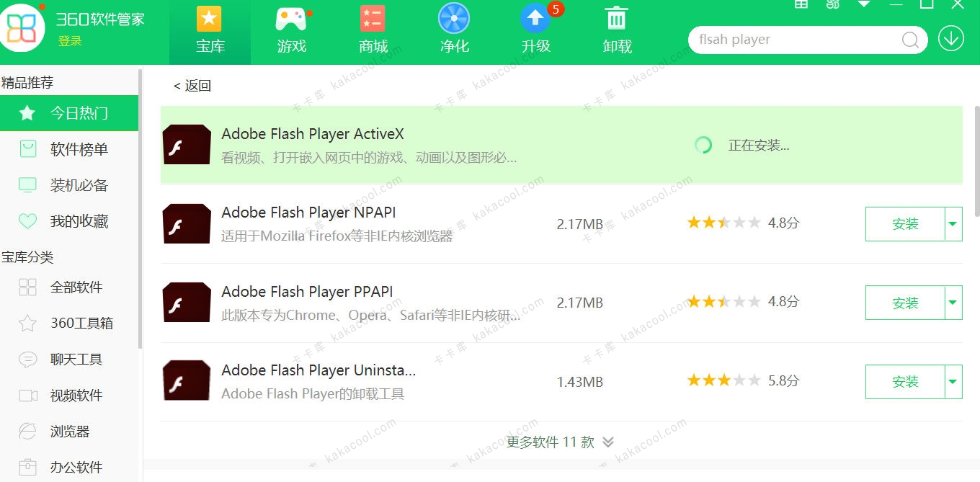Open 升级 with the badge 5
Screen dimensions: 980x482
(535, 19)
